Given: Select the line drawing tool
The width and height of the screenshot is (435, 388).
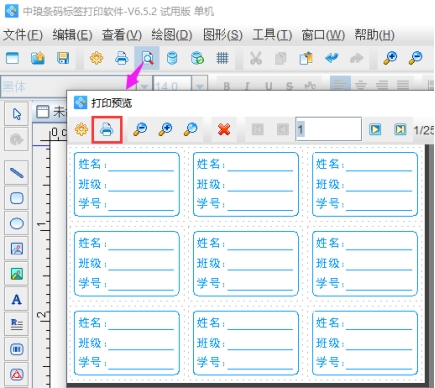Looking at the screenshot, I should [x=16, y=173].
